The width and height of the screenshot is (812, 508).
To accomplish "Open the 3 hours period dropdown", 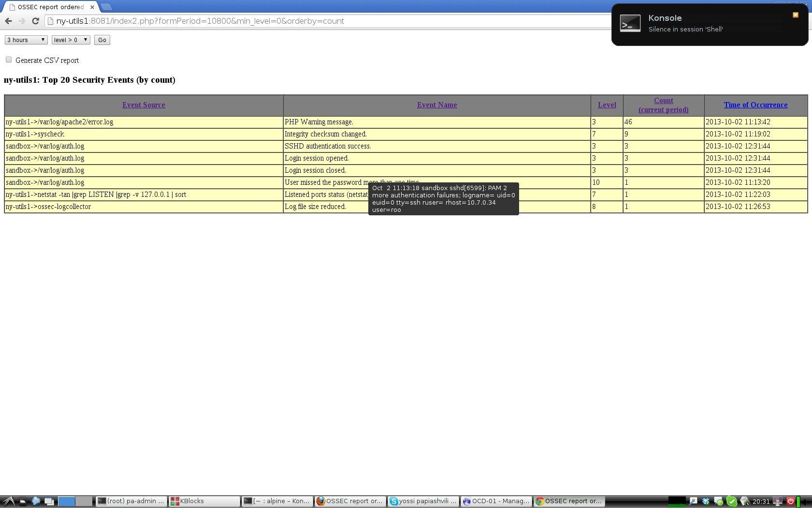I will tap(26, 40).
